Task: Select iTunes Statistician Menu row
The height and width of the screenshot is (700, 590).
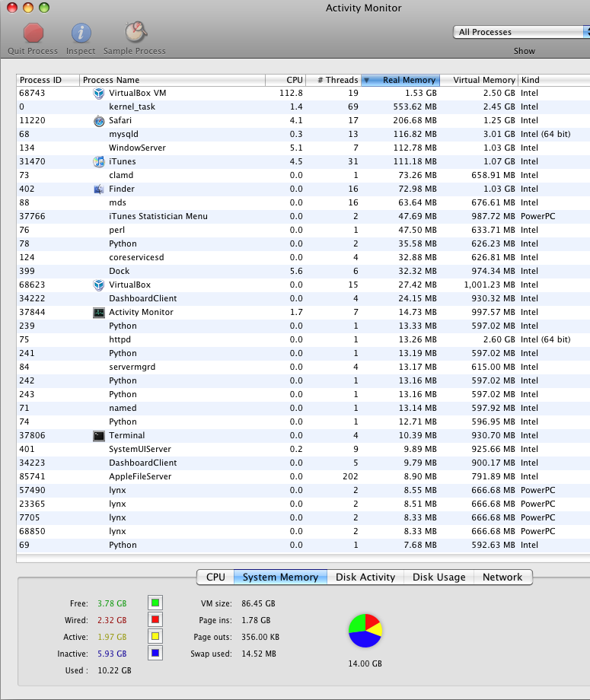Action: 303,216
